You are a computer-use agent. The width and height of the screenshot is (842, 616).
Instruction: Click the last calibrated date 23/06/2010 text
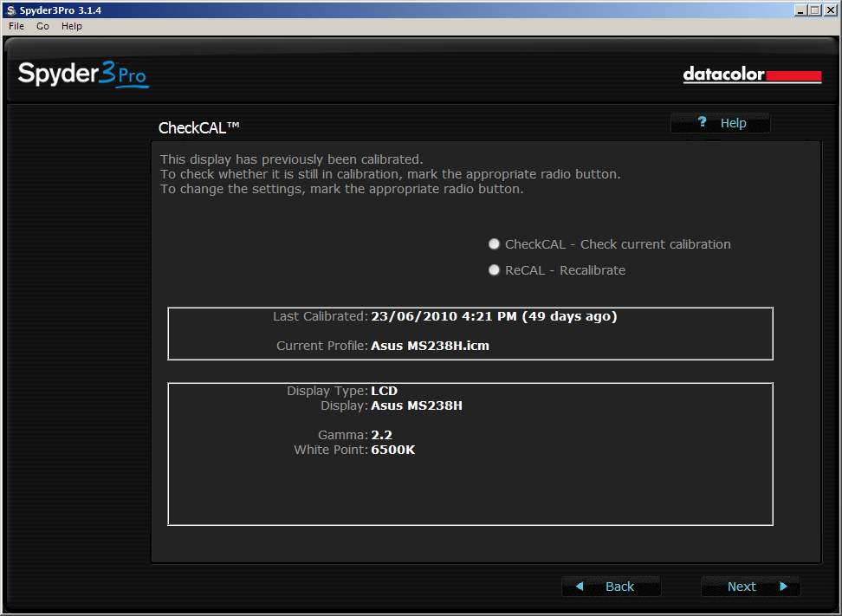494,316
